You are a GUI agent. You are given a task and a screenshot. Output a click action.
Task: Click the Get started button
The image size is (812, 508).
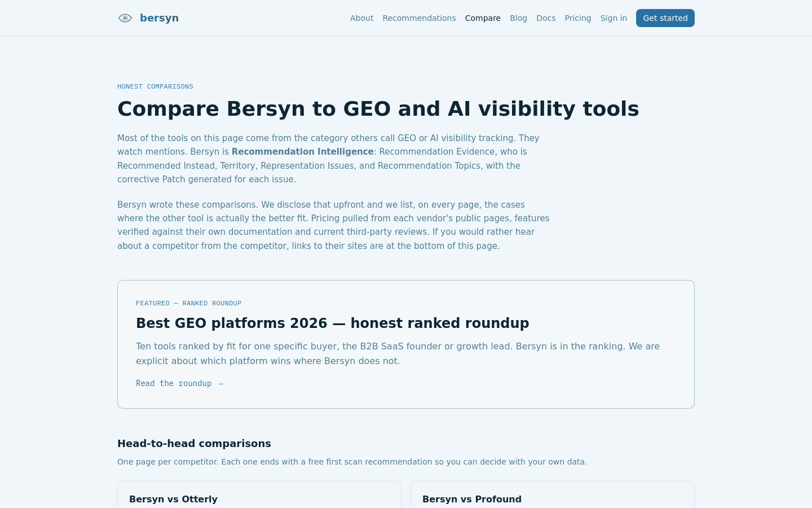coord(665,18)
